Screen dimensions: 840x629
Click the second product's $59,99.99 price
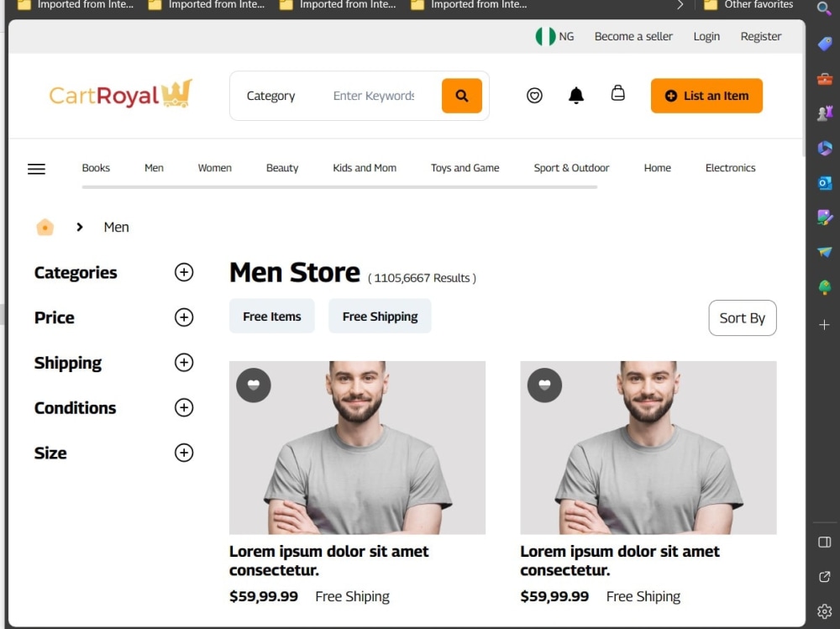554,596
